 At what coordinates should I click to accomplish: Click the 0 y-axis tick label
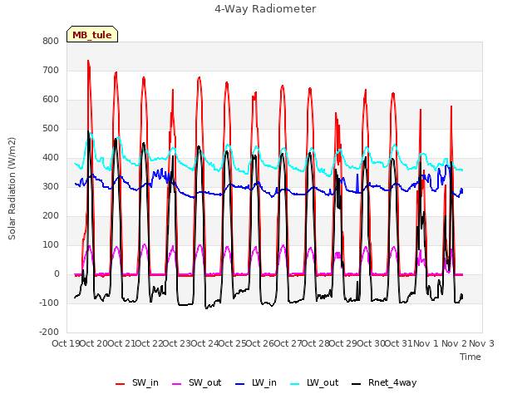tap(57, 274)
